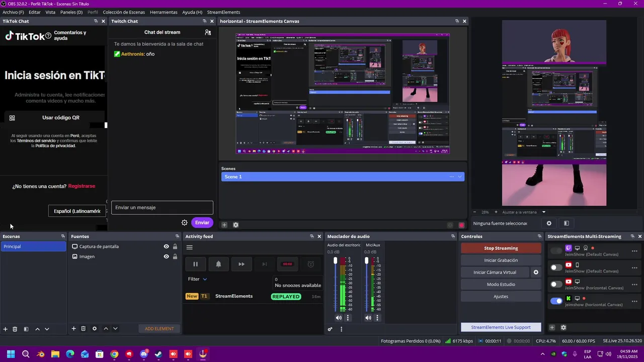Toggle visibility of Captura de pantalla source
Image resolution: width=644 pixels, height=362 pixels.
click(166, 246)
